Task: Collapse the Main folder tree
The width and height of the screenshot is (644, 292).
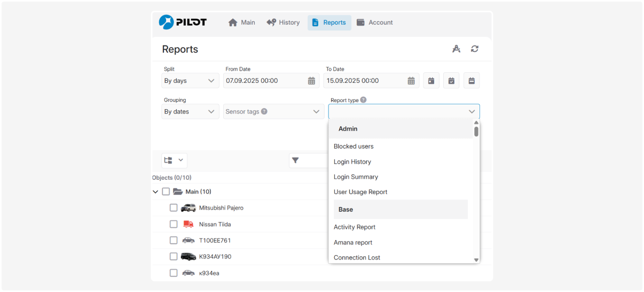Action: [x=155, y=192]
